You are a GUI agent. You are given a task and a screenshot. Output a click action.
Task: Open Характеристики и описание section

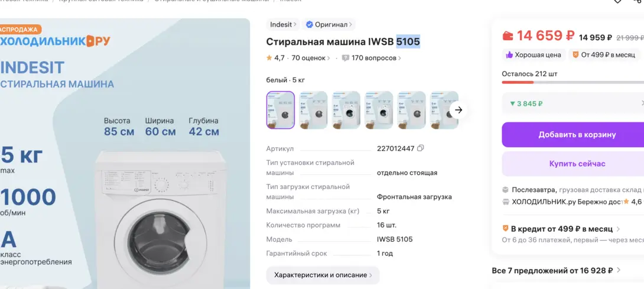[323, 275]
